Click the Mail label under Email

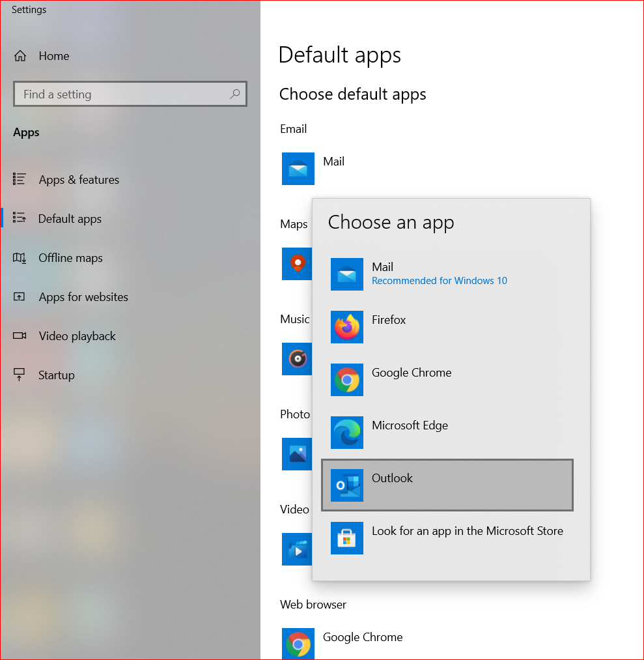click(x=333, y=161)
